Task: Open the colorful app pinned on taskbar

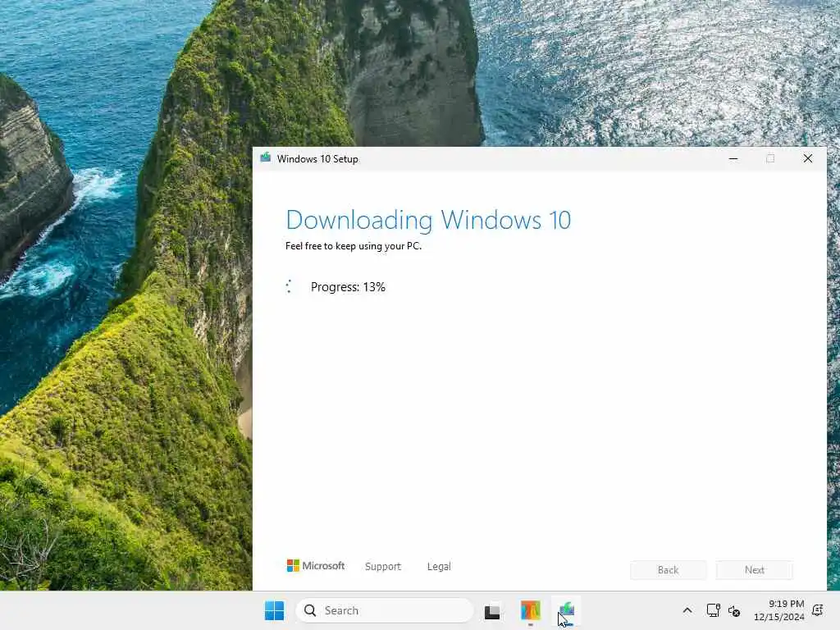Action: point(531,610)
